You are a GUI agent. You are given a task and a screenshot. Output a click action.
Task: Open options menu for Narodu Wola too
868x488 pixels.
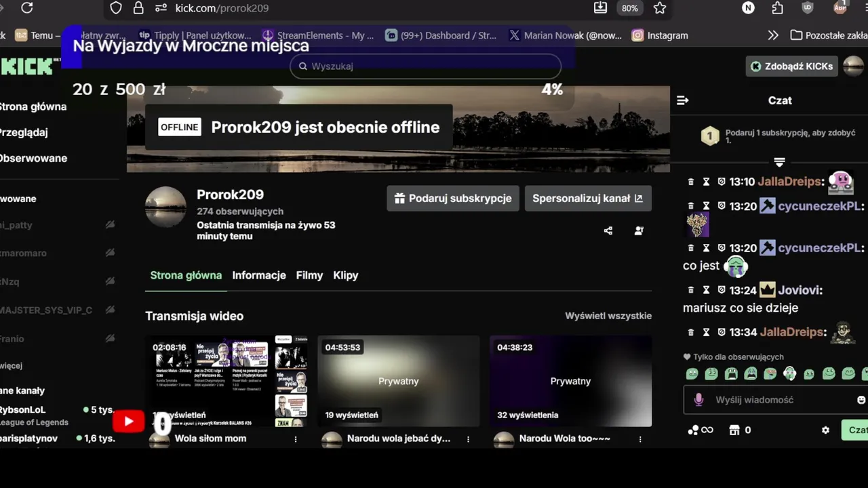[x=640, y=439]
